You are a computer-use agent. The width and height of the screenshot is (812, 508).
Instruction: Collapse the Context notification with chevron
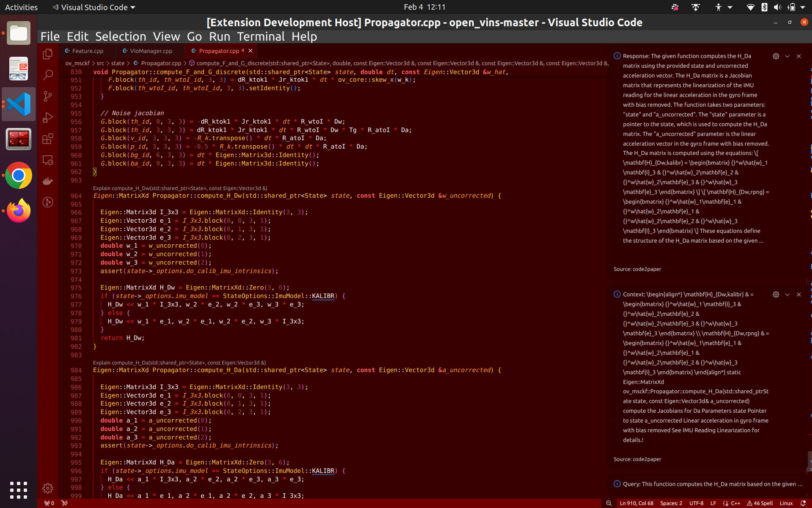[x=787, y=295]
